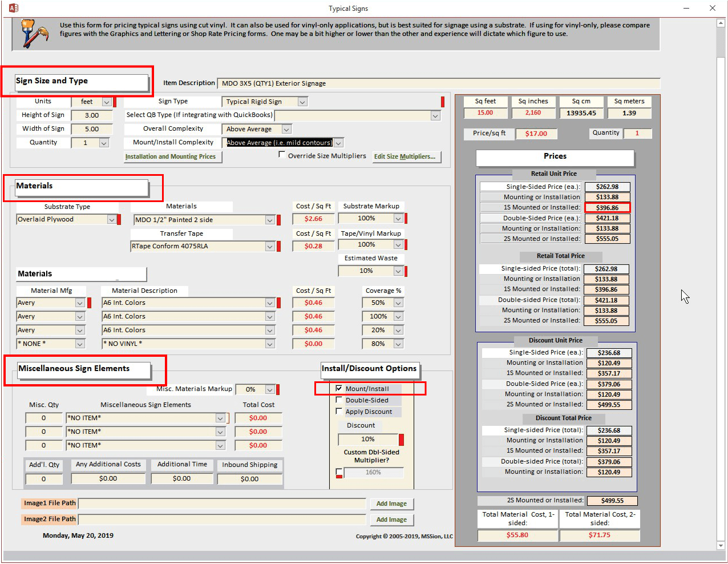Enable the Double-Sided checkbox
728x564 pixels.
pyautogui.click(x=339, y=400)
